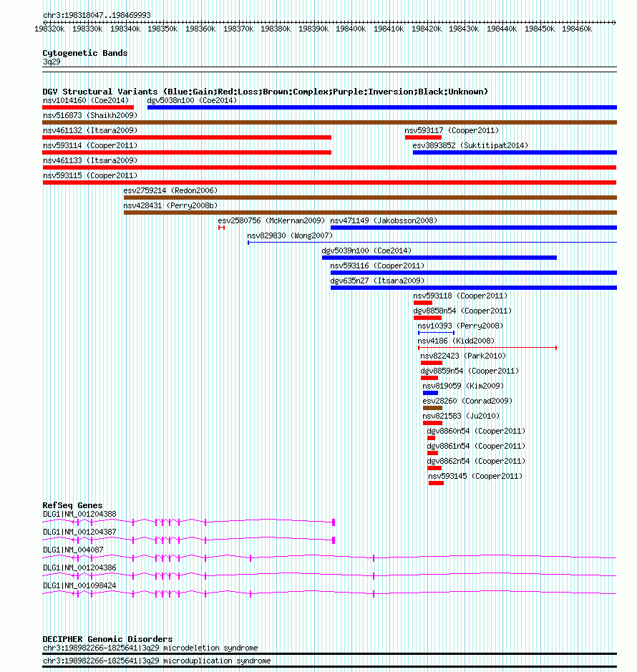637x672 pixels.
Task: Open nsv593116 (Cooper2011) label
Action: pyautogui.click(x=377, y=266)
